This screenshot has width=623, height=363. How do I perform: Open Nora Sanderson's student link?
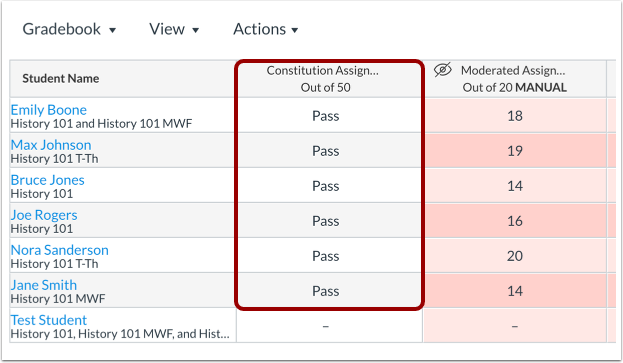point(60,250)
